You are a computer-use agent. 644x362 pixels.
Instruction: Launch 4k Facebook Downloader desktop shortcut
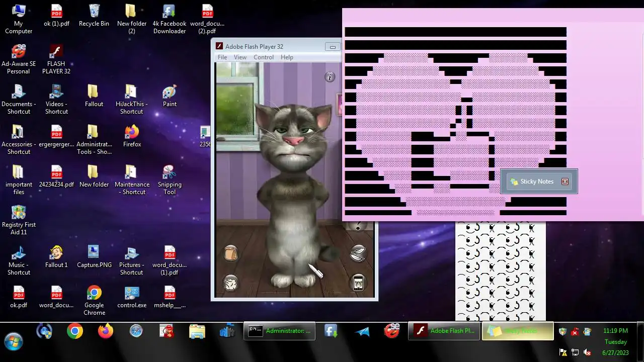pos(170,19)
